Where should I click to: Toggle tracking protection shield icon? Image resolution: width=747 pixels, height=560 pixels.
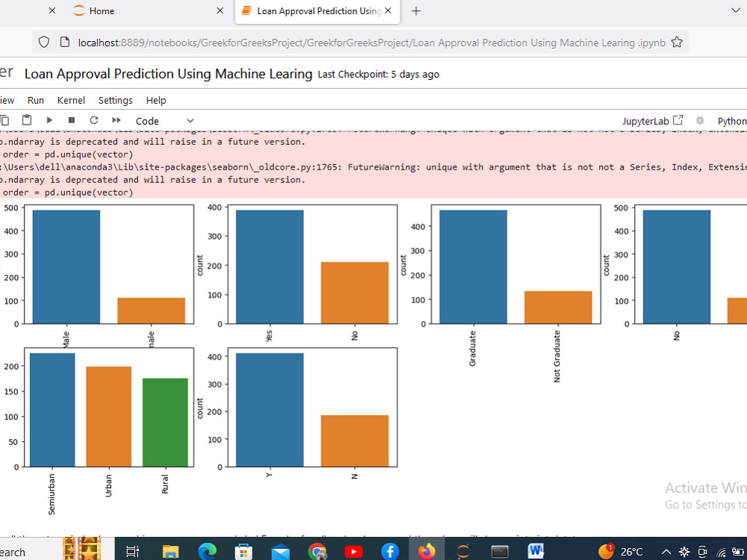(x=44, y=43)
